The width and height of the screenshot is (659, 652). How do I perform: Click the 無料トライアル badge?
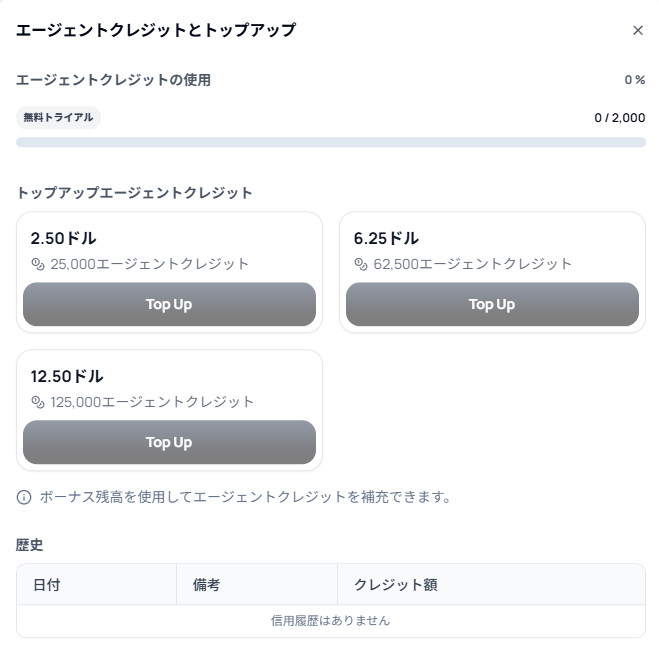pyautogui.click(x=58, y=117)
